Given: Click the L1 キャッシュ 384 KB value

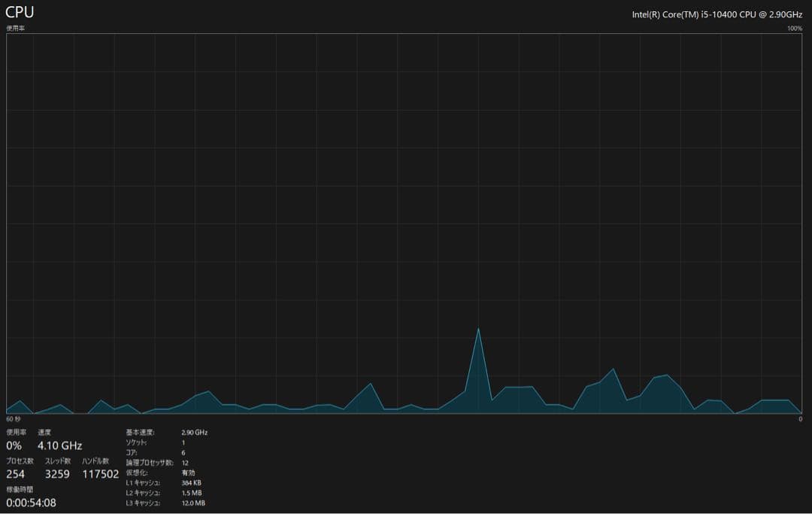Looking at the screenshot, I should [x=191, y=482].
